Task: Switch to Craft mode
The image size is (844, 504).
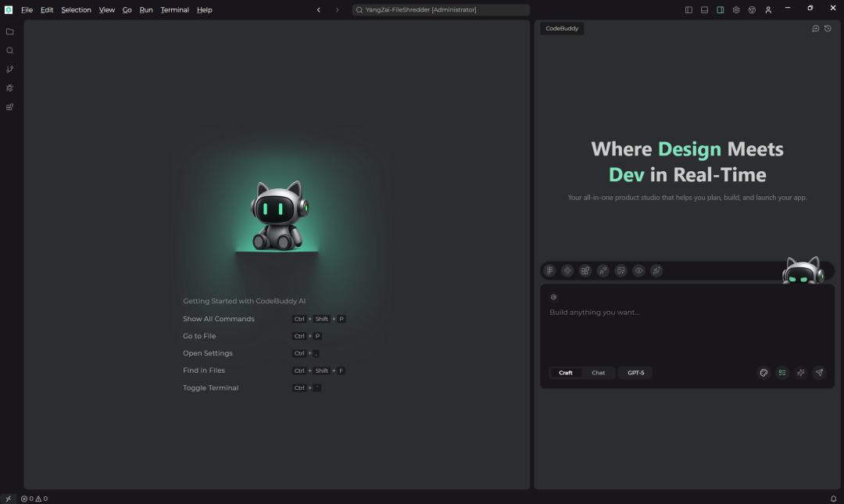Action: 566,373
